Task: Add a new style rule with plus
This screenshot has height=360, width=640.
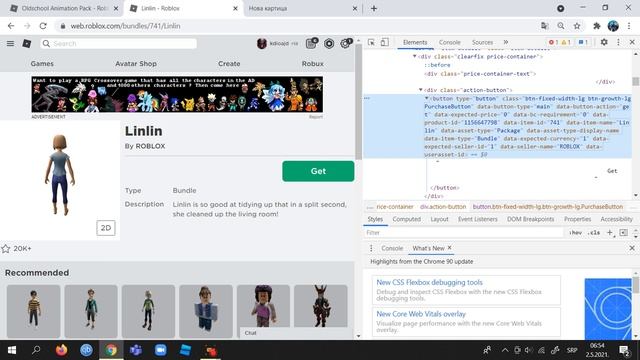Action: pyautogui.click(x=609, y=232)
